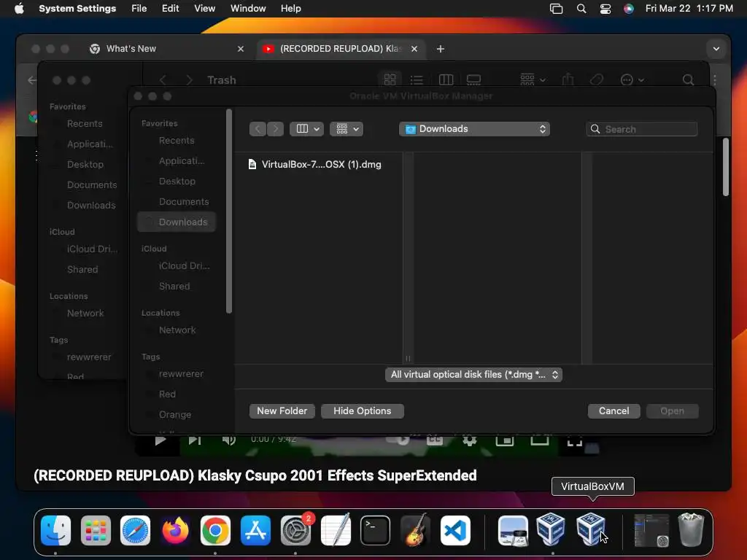Click search icon in Trash window toolbar
The height and width of the screenshot is (560, 747).
coord(688,79)
